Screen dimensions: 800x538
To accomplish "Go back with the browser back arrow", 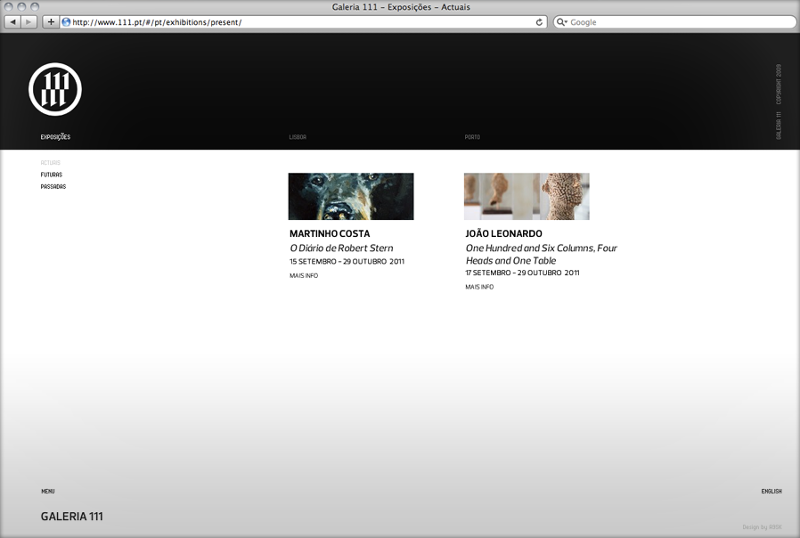I will (x=13, y=22).
